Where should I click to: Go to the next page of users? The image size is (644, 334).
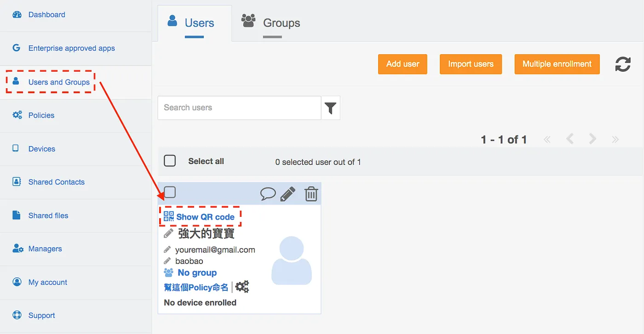(x=592, y=139)
